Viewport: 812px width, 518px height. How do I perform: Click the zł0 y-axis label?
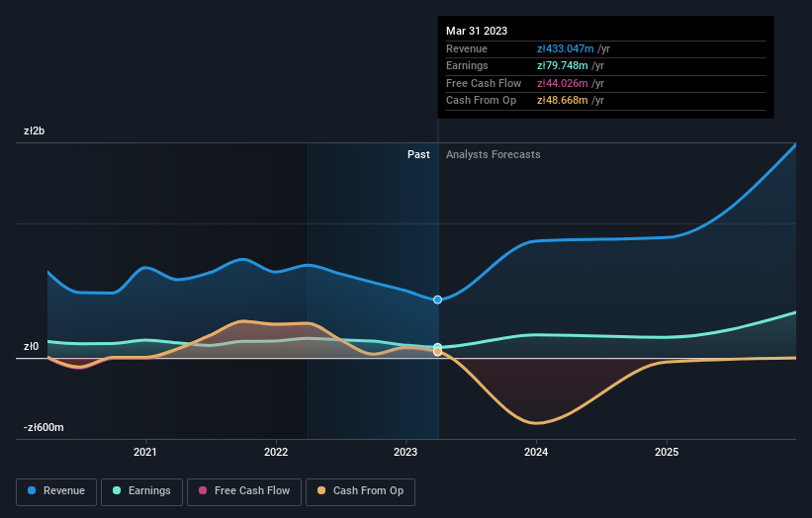(31, 346)
